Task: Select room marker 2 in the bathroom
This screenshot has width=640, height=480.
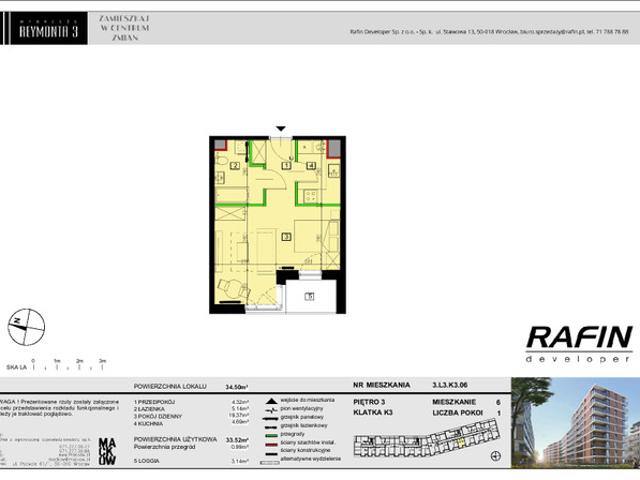Action: point(235,166)
